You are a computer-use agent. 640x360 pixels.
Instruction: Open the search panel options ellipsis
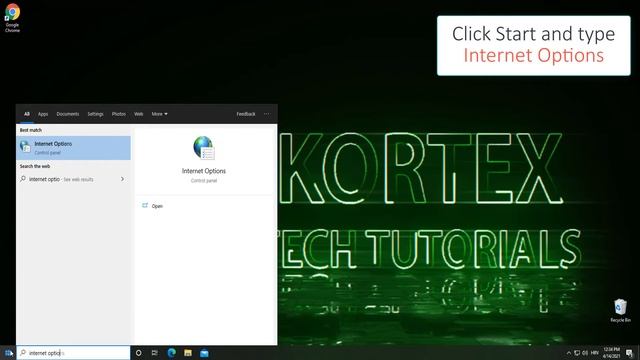click(267, 114)
